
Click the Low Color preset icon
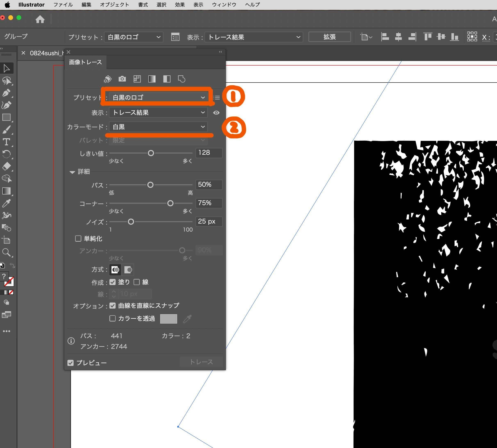[x=137, y=79]
